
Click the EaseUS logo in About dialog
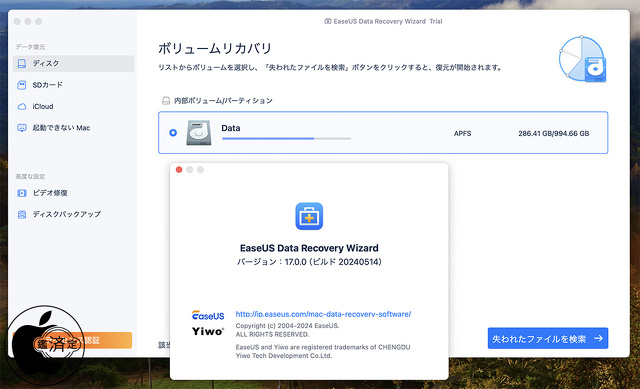point(208,316)
